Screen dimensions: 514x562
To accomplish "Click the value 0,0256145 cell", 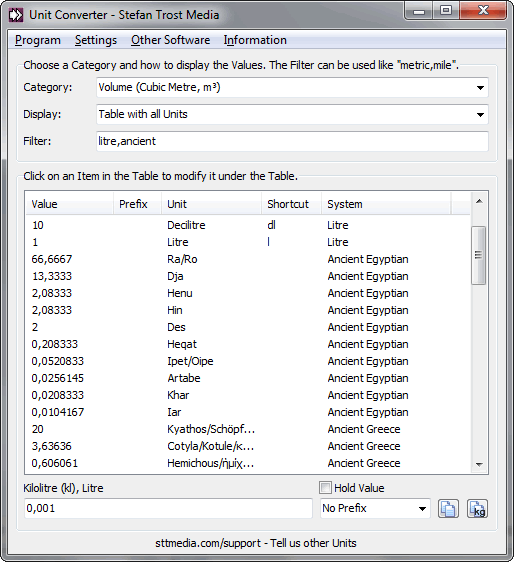I will tap(57, 378).
